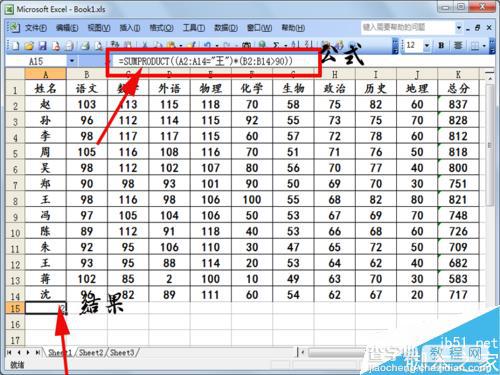
Task: Click the 历史 header cell
Action: [x=376, y=88]
